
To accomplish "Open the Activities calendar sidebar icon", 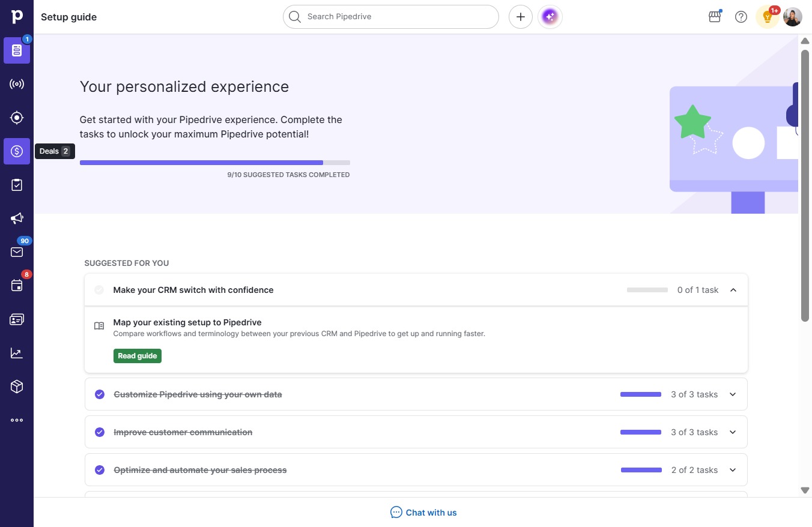I will (x=17, y=286).
